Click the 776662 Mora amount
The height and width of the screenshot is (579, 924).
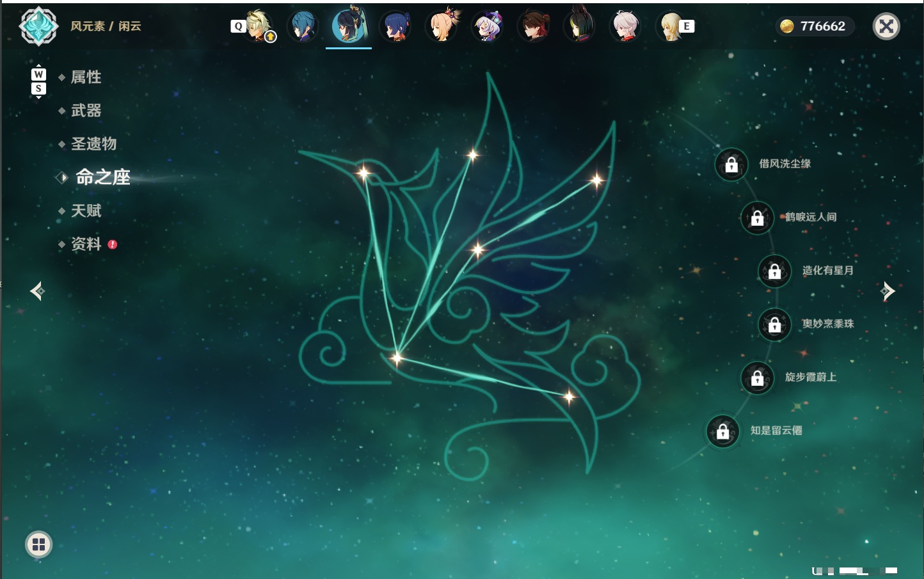(823, 26)
